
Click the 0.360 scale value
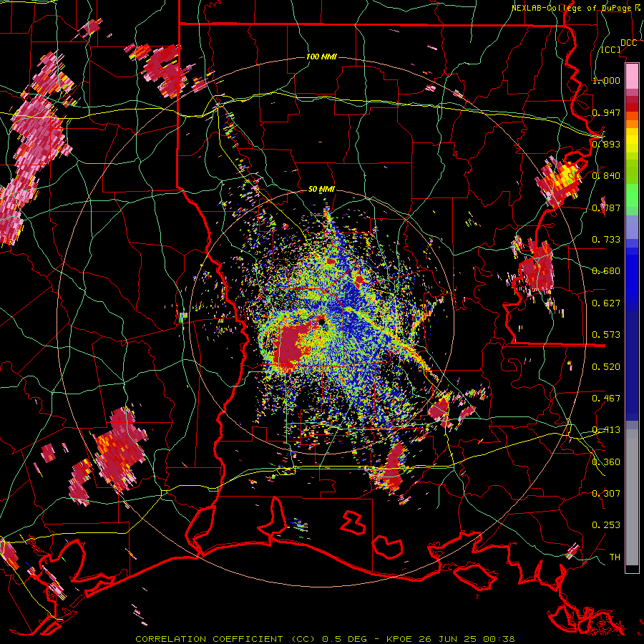[x=606, y=462]
